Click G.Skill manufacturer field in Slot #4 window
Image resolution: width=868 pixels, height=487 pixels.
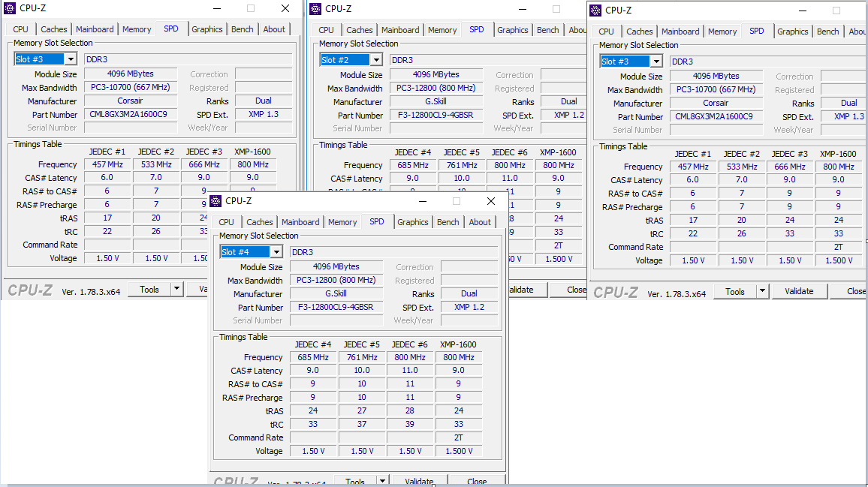(336, 294)
